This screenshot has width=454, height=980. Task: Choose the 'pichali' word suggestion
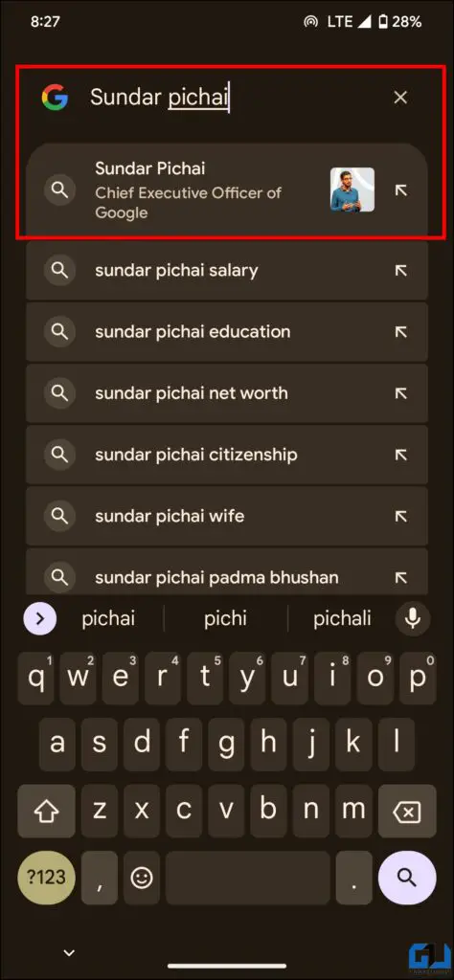[x=342, y=619]
